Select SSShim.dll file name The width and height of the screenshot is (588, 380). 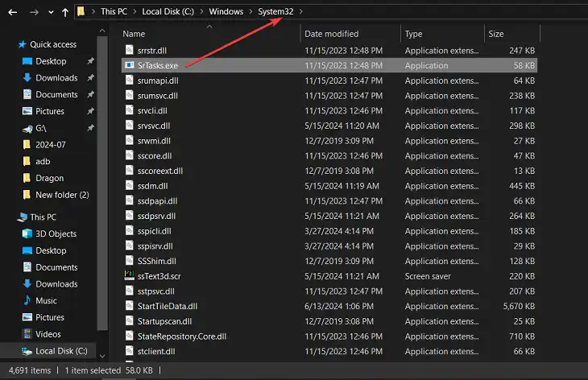157,261
